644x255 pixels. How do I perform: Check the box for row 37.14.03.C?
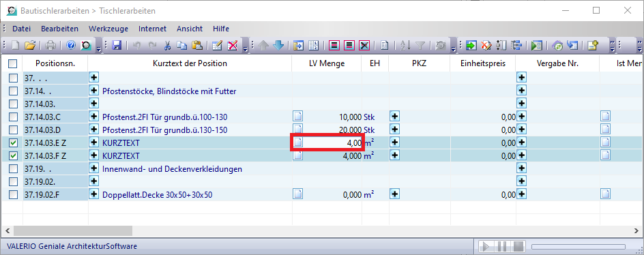click(14, 117)
